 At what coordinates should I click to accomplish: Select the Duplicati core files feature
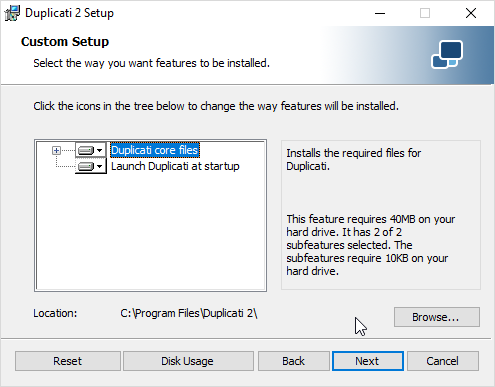155,150
